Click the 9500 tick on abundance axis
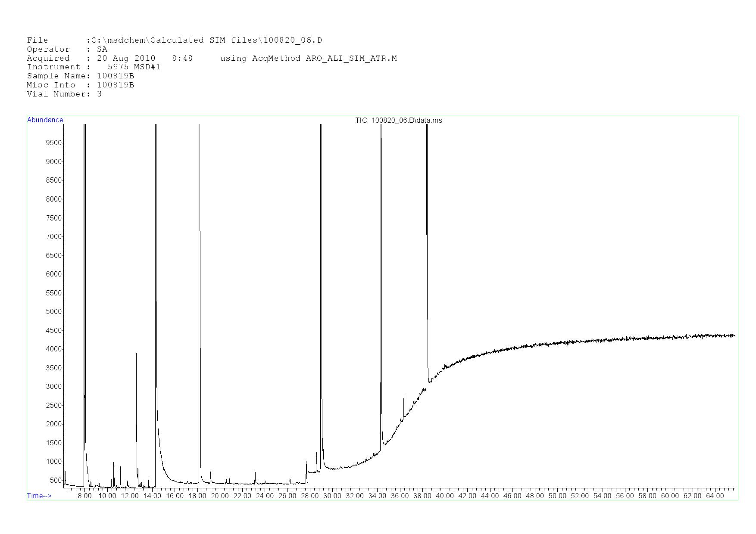The image size is (756, 534). tap(54, 143)
